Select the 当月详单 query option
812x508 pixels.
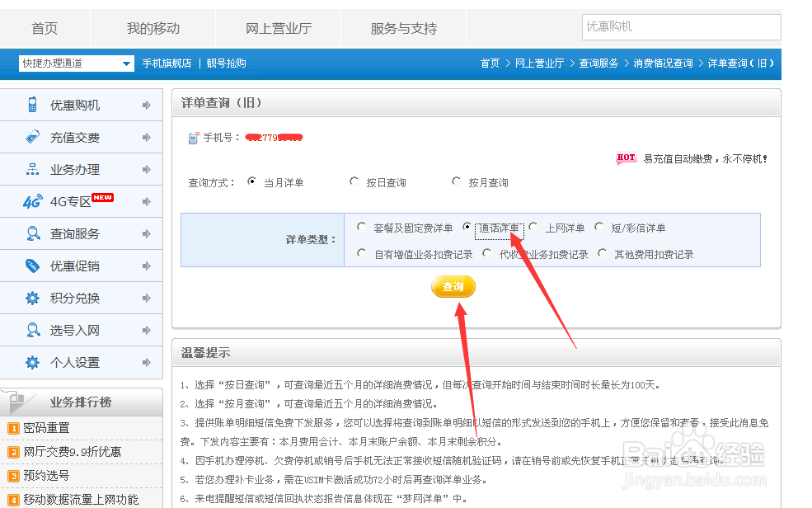(252, 181)
